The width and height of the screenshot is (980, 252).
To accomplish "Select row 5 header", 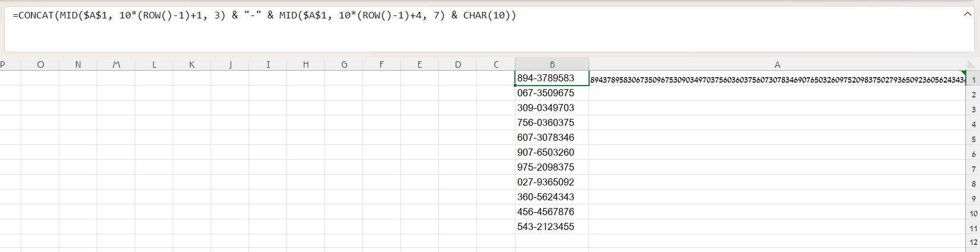I will pos(973,138).
